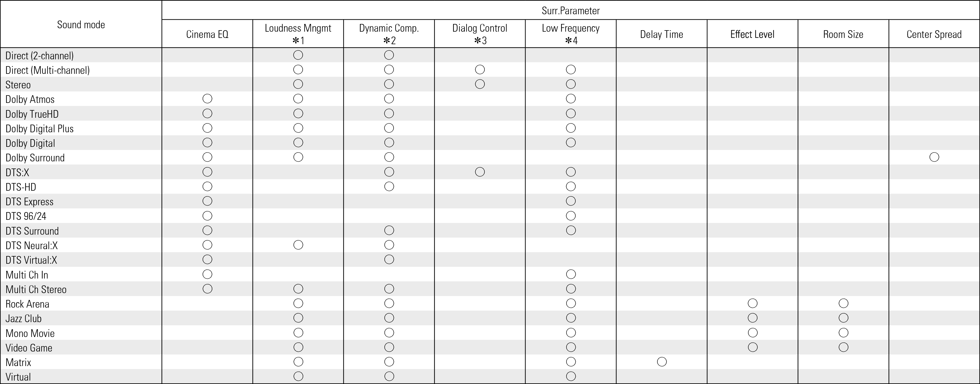
Task: Click the Delay Time column header
Action: tap(662, 34)
